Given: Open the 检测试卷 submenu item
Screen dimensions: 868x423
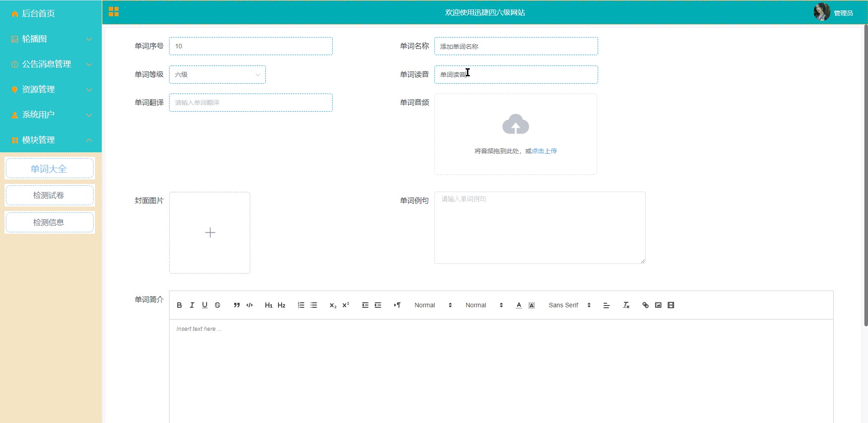Looking at the screenshot, I should 49,195.
